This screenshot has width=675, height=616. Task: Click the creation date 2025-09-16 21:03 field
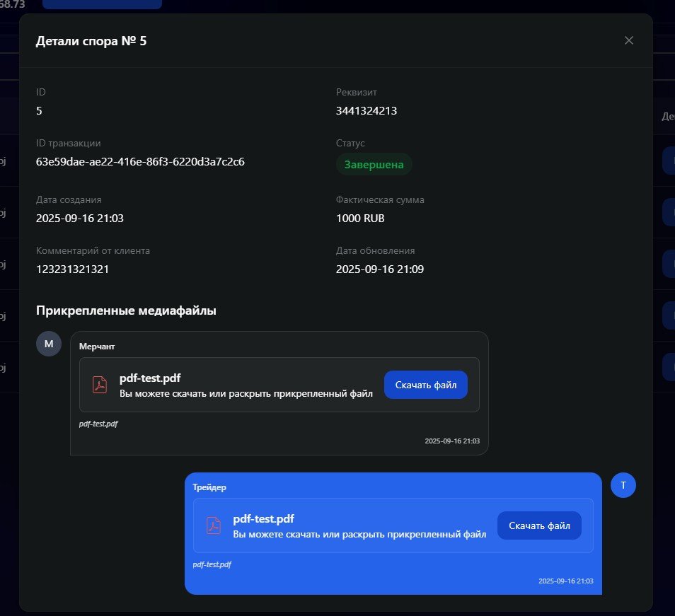79,219
